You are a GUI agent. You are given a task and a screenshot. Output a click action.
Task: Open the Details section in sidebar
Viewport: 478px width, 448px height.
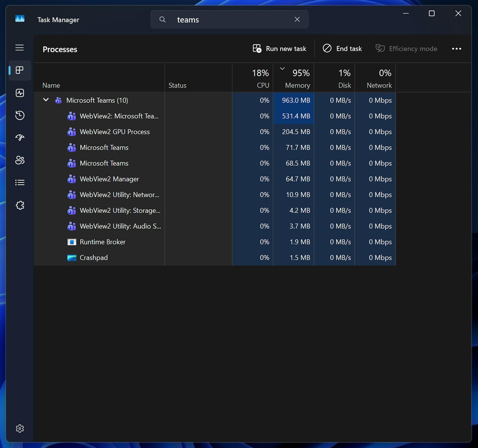pos(19,182)
